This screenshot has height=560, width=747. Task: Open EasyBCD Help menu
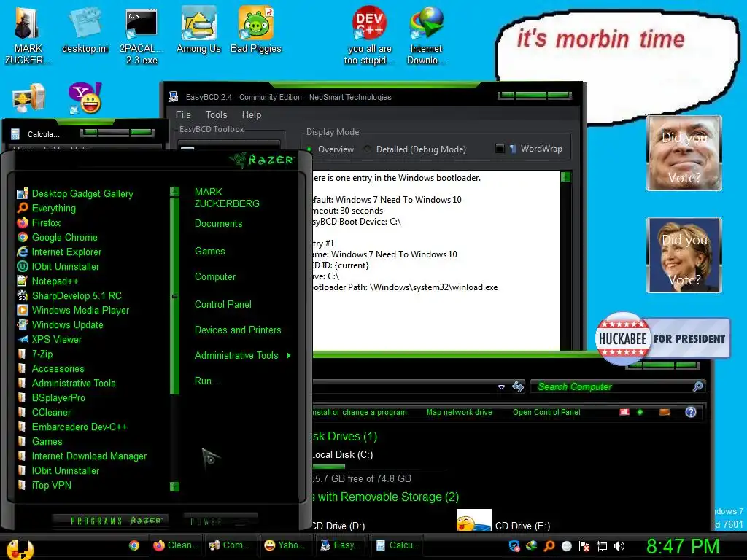coord(252,114)
